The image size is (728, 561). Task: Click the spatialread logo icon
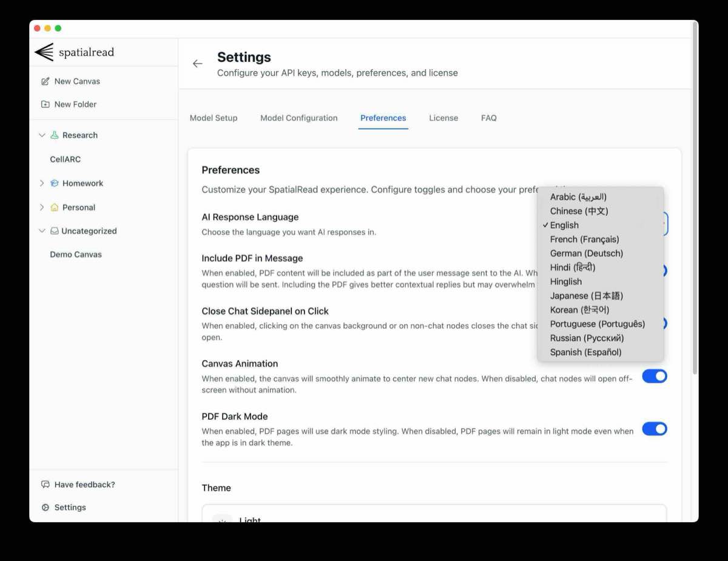tap(44, 52)
